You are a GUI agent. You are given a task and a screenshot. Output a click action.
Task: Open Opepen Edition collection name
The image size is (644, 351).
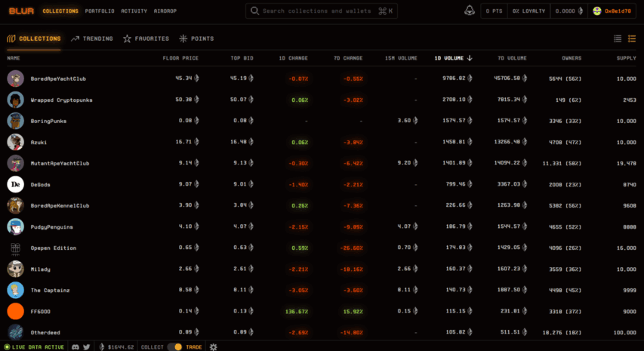coord(54,248)
